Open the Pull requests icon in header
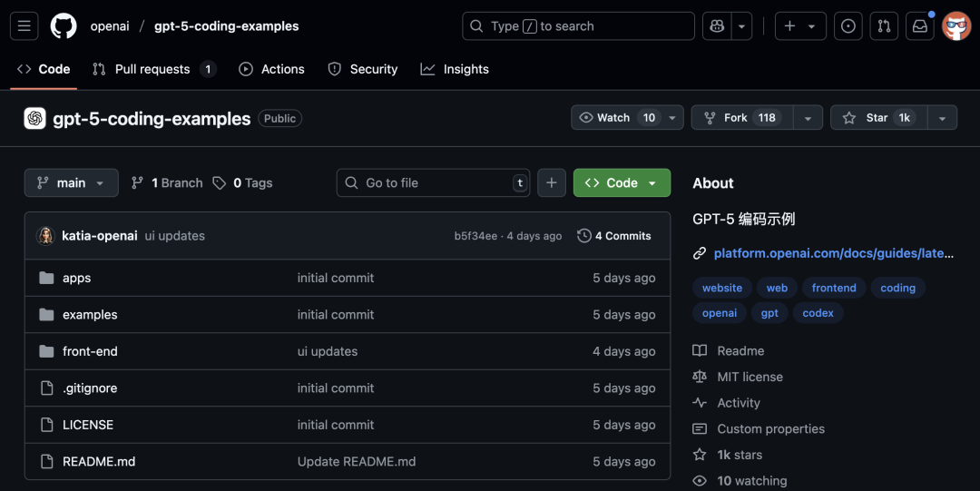 pyautogui.click(x=884, y=26)
